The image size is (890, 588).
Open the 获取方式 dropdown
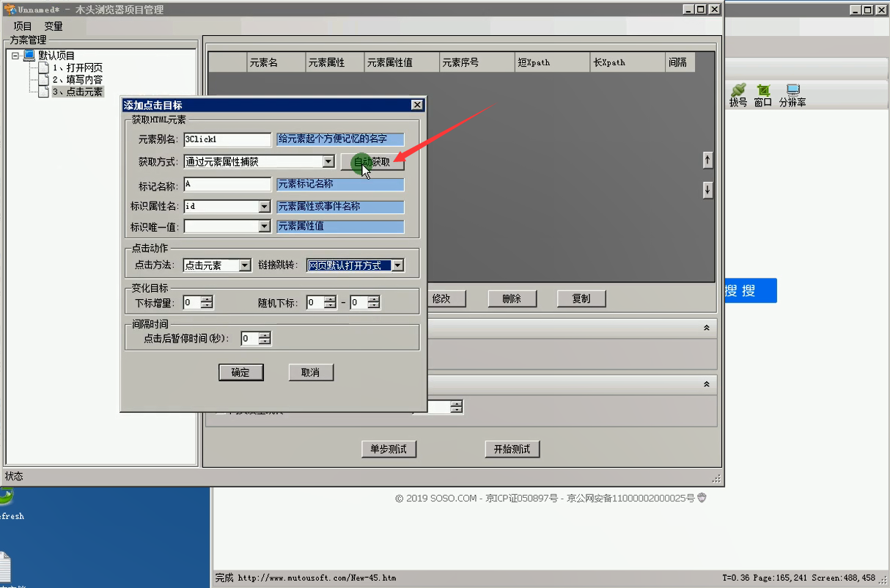pos(328,161)
